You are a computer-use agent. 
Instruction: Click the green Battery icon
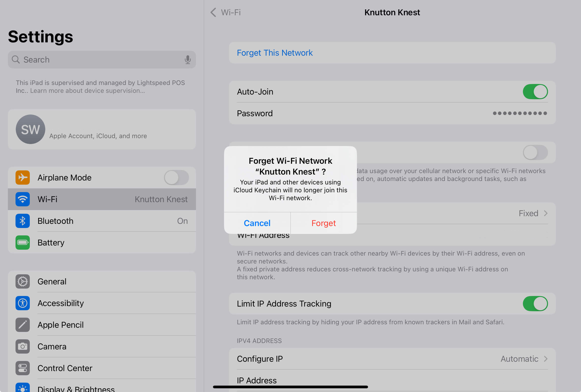(x=22, y=243)
